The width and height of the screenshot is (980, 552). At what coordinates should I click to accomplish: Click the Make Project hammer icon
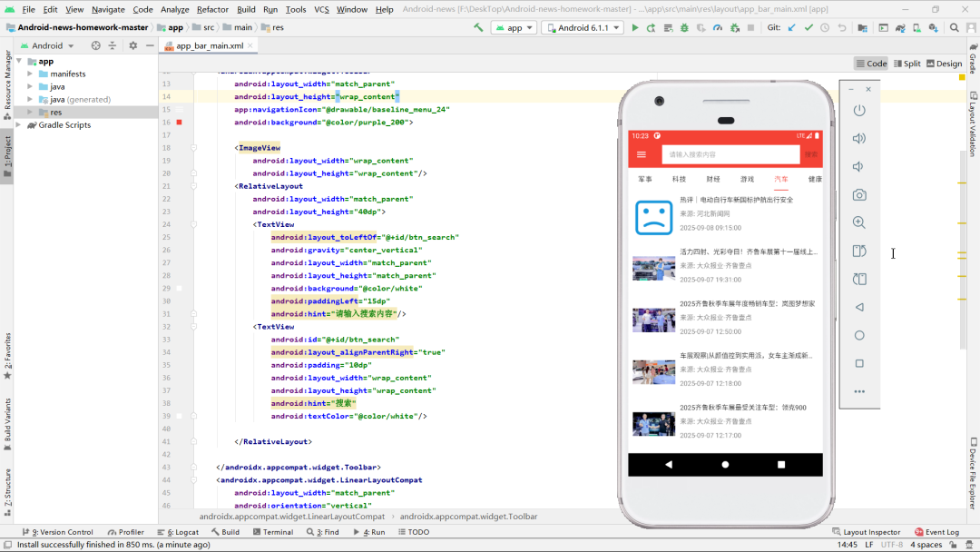[478, 27]
